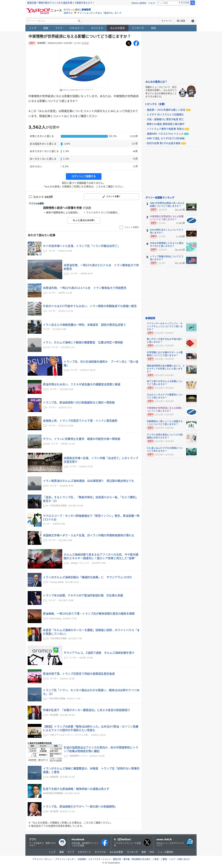Open the エキスパート tab
Image resolution: width=222 pixels, height=868 pixels.
[x=77, y=28]
